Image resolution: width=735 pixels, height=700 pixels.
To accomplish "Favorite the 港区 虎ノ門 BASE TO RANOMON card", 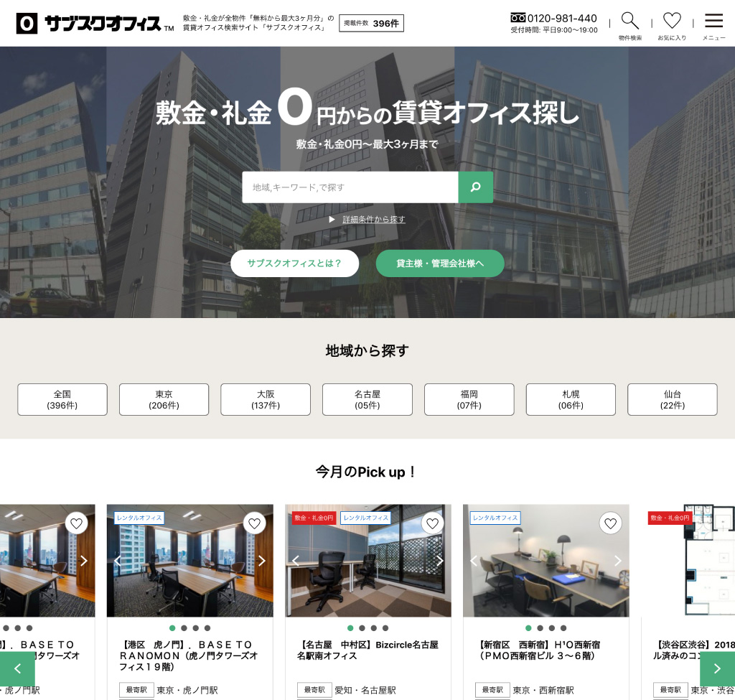I will 255,523.
